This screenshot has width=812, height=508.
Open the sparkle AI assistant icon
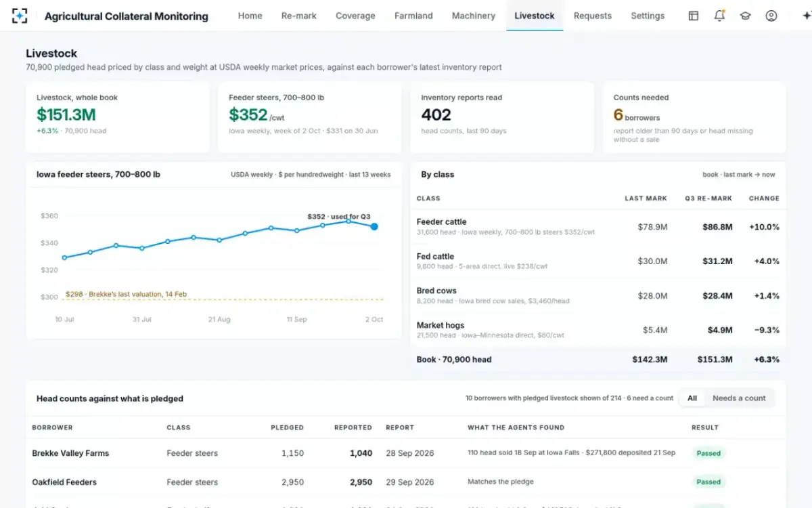pos(805,16)
